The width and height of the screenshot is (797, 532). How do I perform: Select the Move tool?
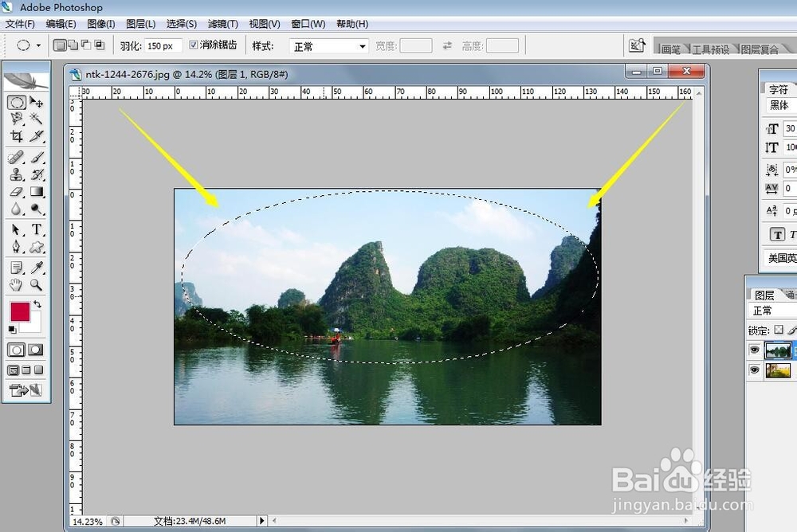coord(36,102)
